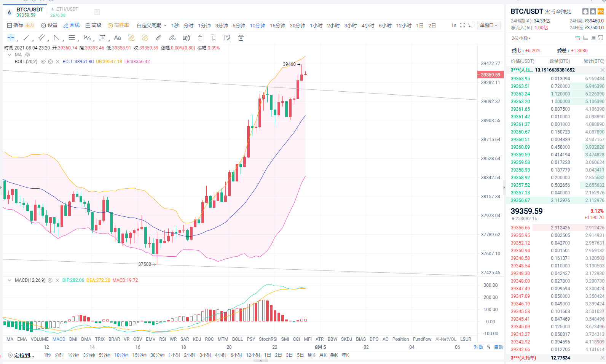Click the second orange circular ruler icon
This screenshot has width=606, height=364.
pos(145,38)
